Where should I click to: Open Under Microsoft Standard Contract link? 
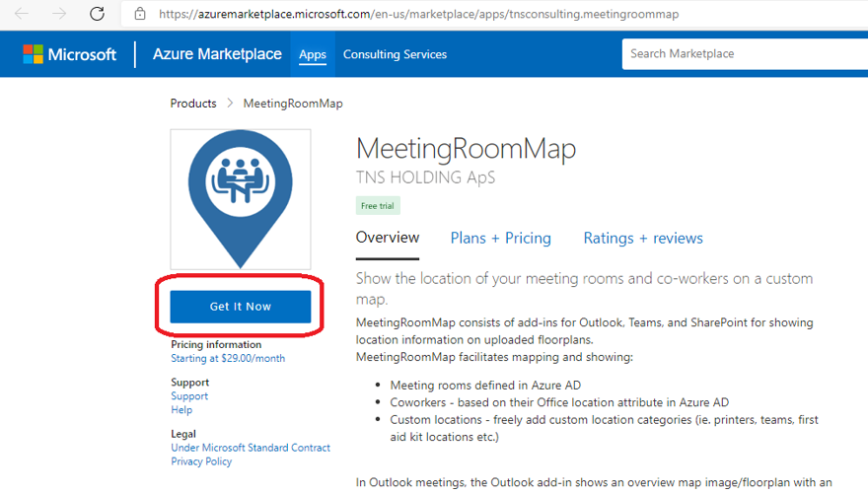pyautogui.click(x=251, y=448)
